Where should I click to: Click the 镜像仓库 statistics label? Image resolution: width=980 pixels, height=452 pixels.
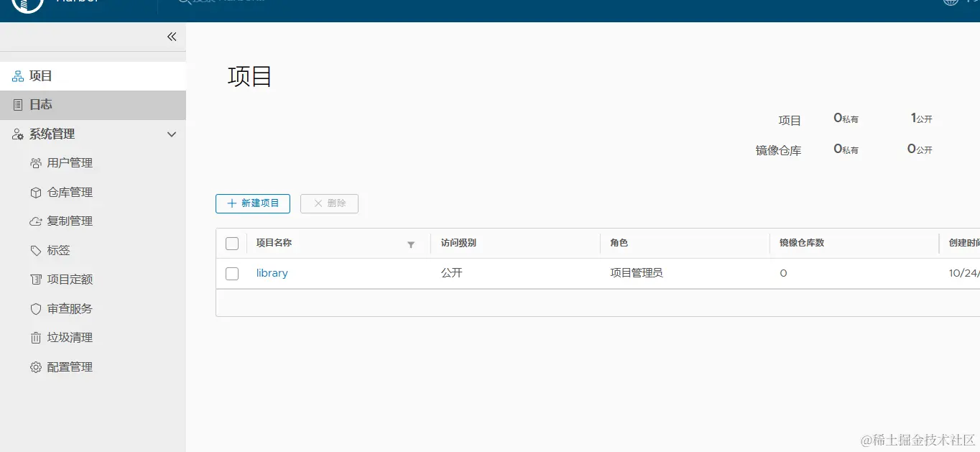coord(778,151)
